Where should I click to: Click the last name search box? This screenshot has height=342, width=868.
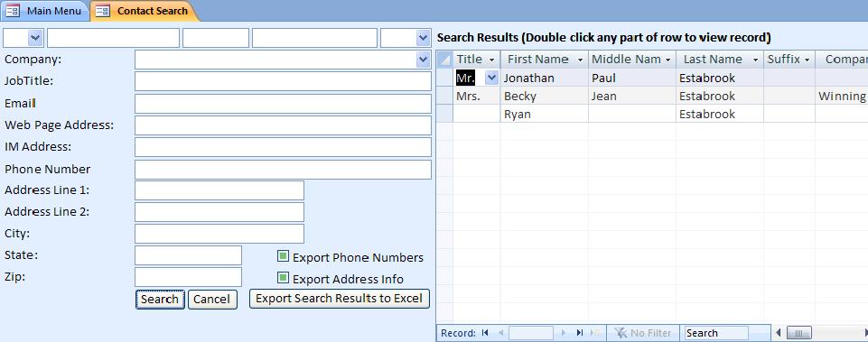point(314,38)
